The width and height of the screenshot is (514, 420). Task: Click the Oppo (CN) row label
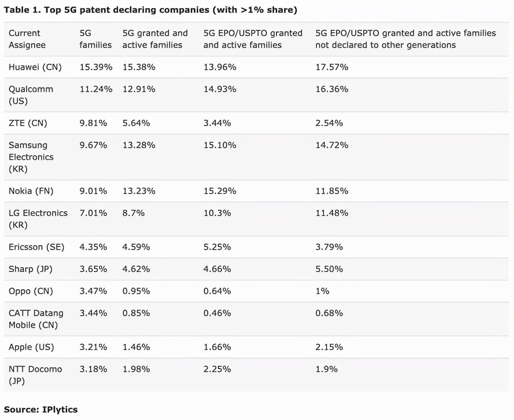click(31, 291)
